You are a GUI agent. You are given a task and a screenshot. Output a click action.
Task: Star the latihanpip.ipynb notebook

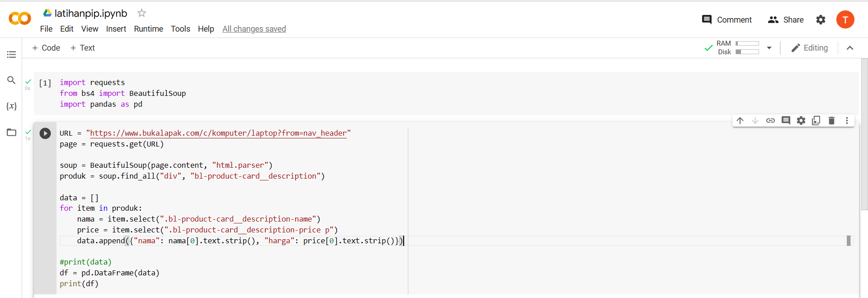pos(142,13)
